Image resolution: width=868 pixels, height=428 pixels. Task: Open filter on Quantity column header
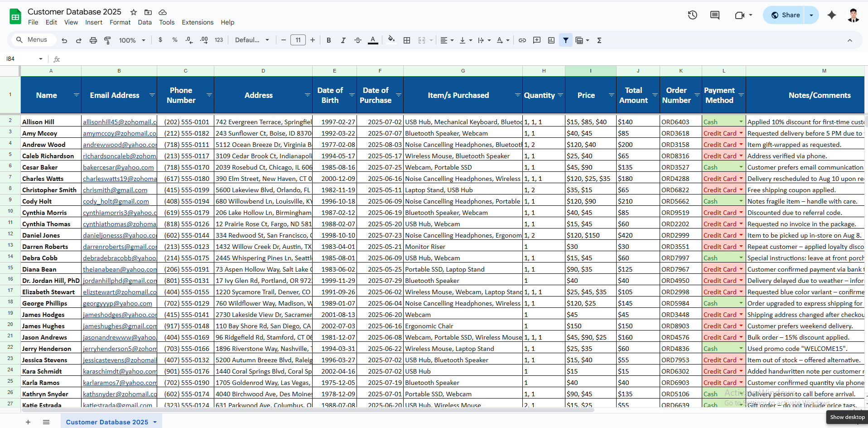pyautogui.click(x=560, y=95)
